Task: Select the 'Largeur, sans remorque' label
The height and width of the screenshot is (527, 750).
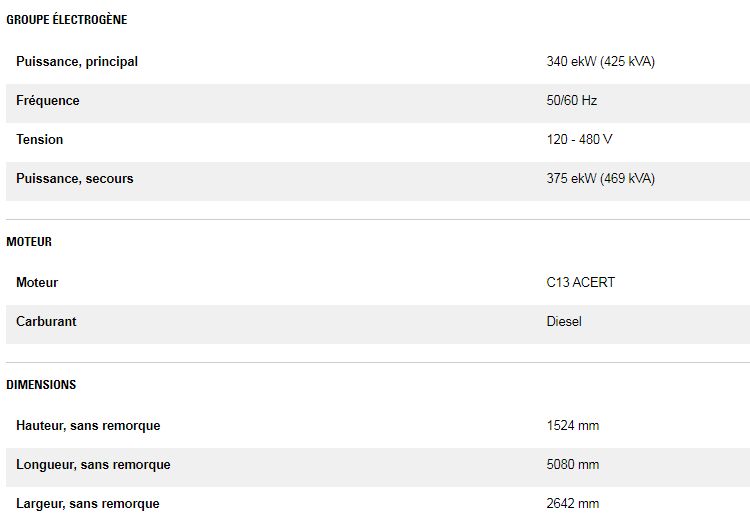Action: (x=88, y=504)
